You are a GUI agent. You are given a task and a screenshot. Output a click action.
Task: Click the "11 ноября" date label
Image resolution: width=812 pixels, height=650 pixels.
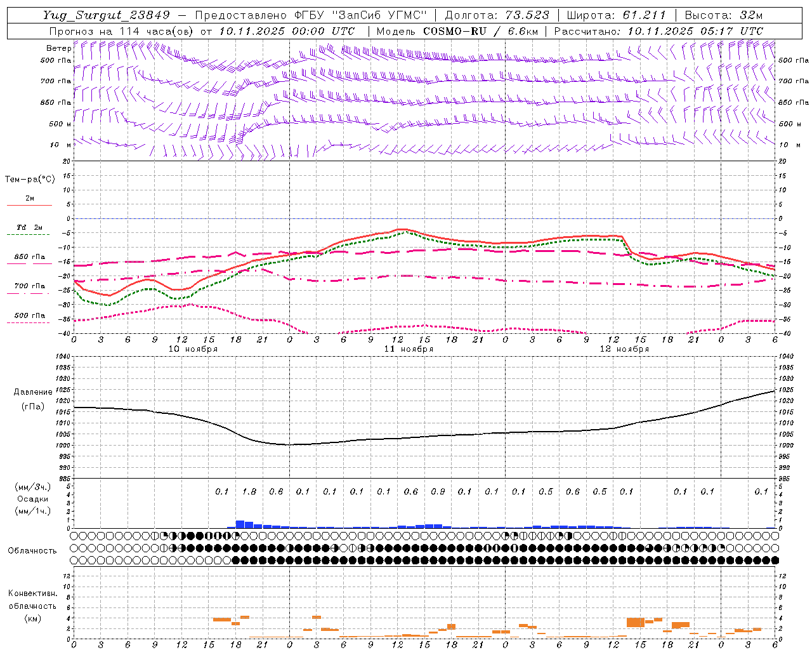coord(409,349)
